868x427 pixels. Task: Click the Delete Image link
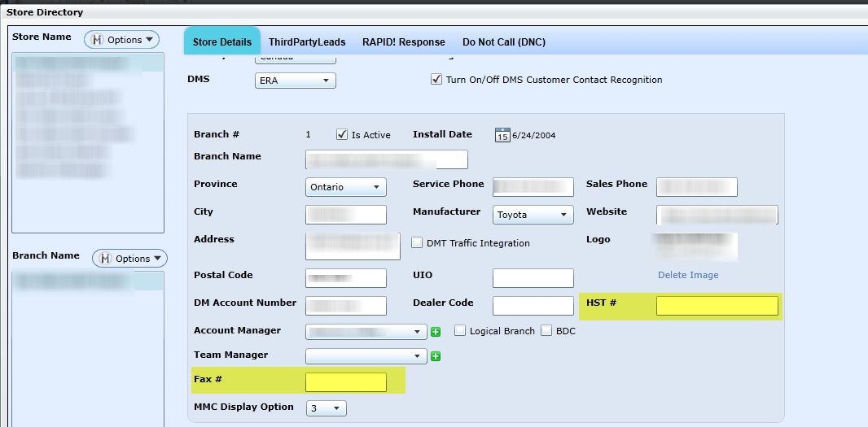688,275
